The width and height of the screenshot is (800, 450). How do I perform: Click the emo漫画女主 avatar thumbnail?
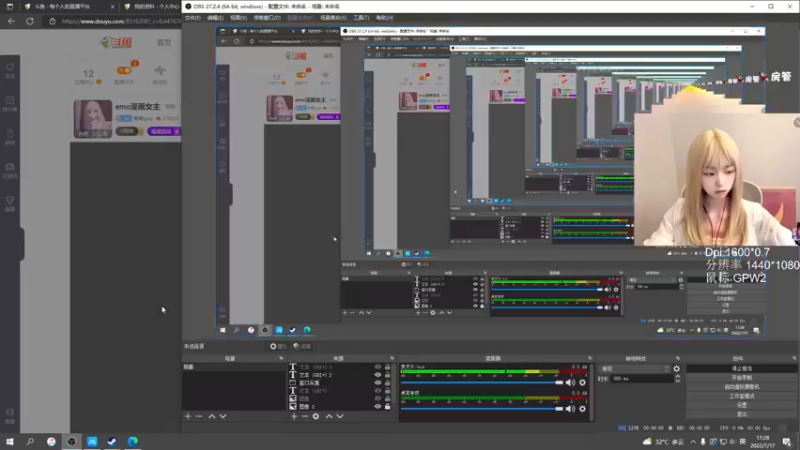(x=93, y=119)
